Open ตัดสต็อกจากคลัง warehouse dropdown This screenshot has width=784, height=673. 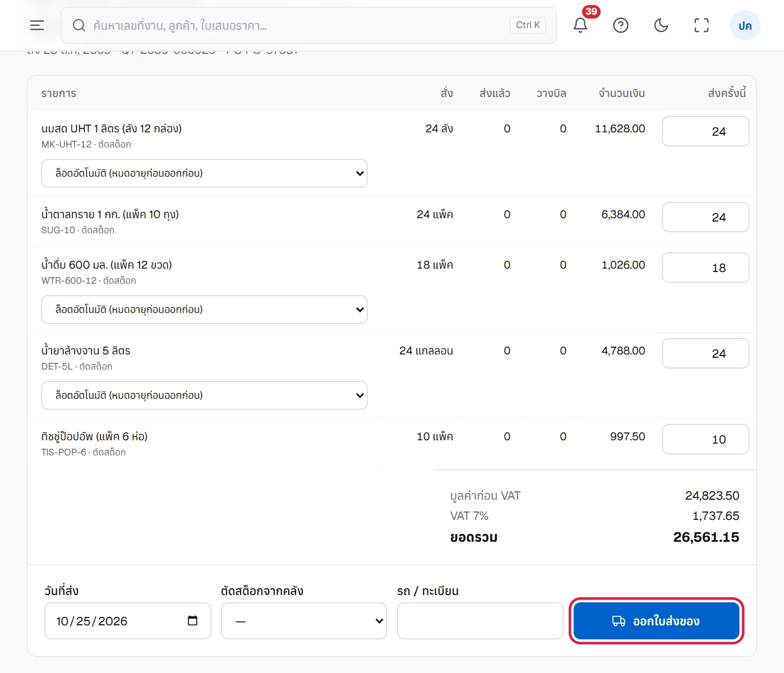point(304,621)
